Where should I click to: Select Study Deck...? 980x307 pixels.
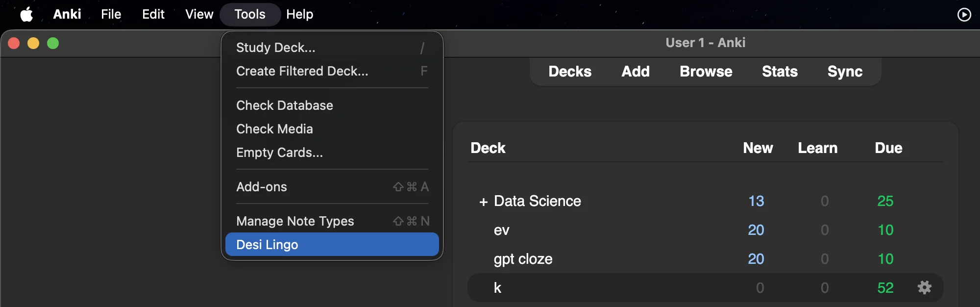pyautogui.click(x=275, y=48)
